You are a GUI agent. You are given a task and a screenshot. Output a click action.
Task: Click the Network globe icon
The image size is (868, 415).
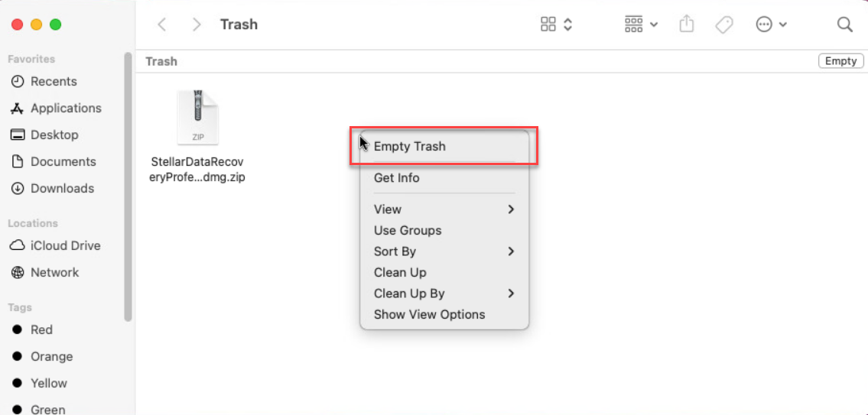coord(18,273)
